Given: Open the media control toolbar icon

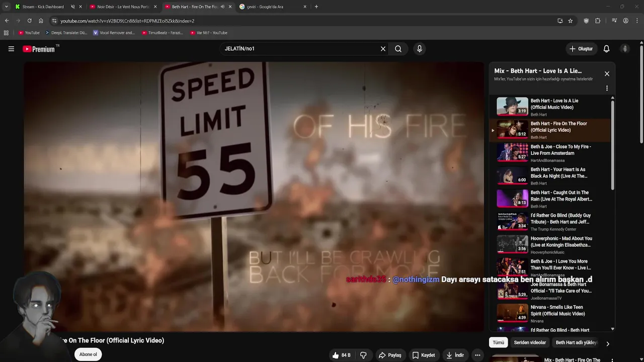Looking at the screenshot, I should tap(614, 21).
